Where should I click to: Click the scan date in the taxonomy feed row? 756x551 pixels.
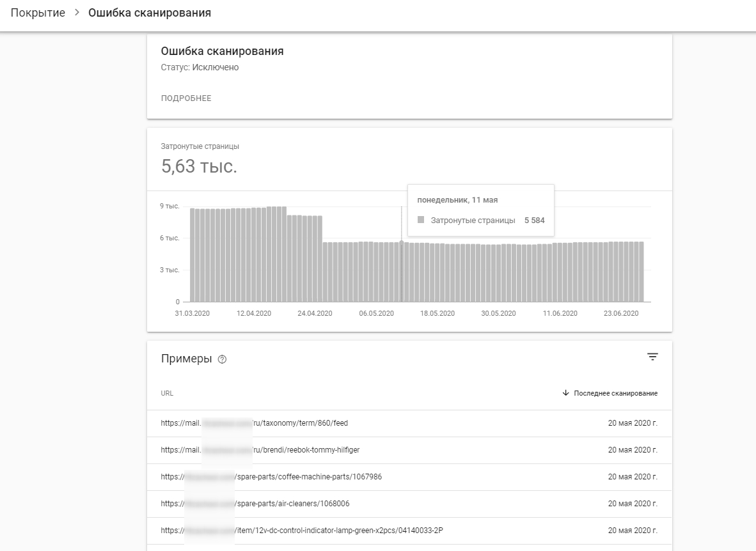[x=632, y=423]
